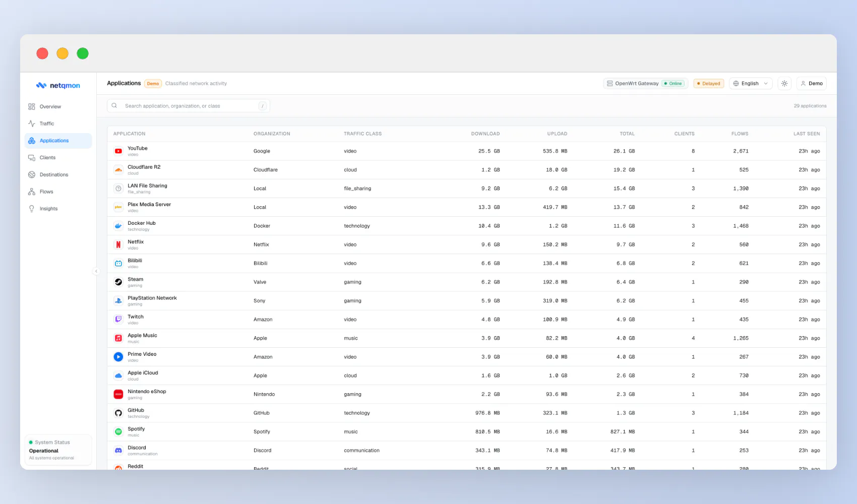The height and width of the screenshot is (504, 857).
Task: Toggle the light/dark theme
Action: click(x=784, y=84)
